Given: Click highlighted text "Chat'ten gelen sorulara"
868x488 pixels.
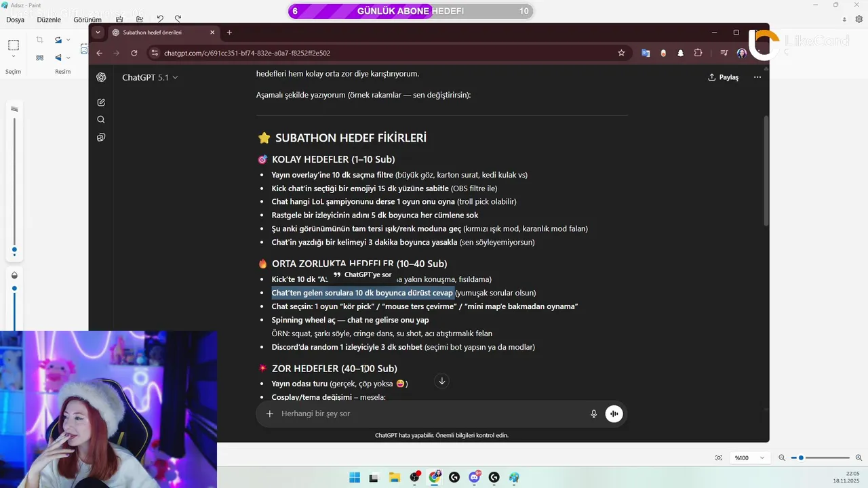Looking at the screenshot, I should 313,293.
